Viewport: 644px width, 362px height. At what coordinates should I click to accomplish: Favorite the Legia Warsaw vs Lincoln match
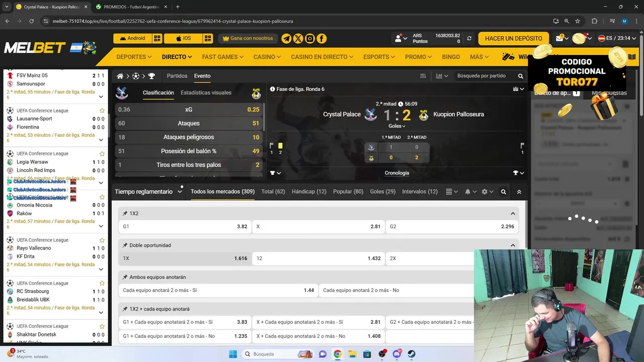coord(102,153)
